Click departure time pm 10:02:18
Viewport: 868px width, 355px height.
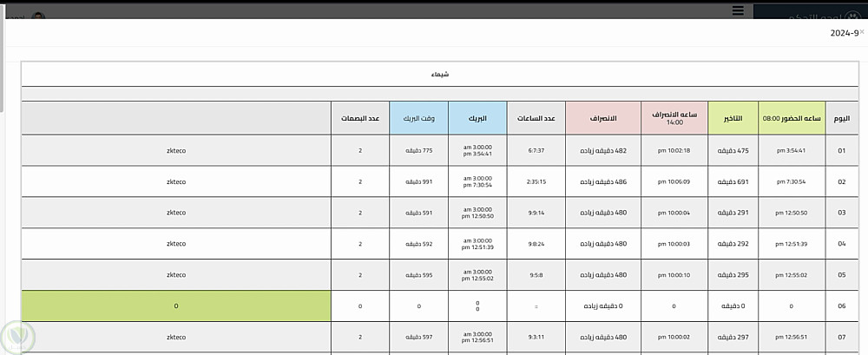point(674,151)
